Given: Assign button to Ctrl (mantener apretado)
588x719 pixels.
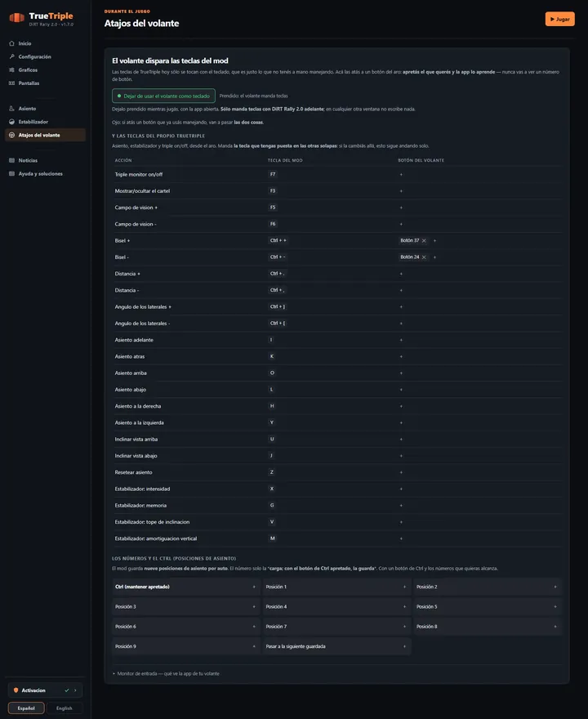Looking at the screenshot, I should click(x=254, y=587).
